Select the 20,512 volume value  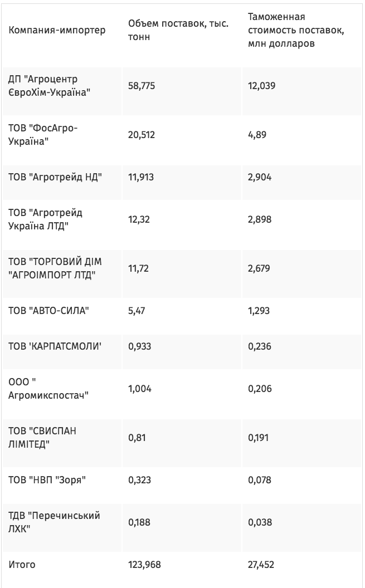(142, 135)
